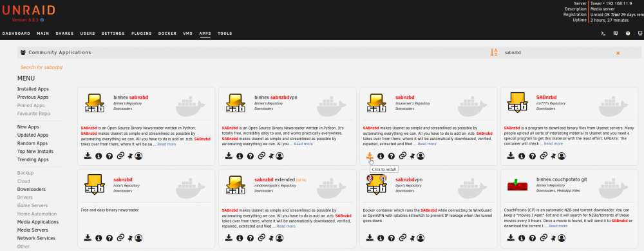Viewport: 644px width, 251px height.
Task: Install Dyon's sabnzbdvpn app
Action: point(370,238)
